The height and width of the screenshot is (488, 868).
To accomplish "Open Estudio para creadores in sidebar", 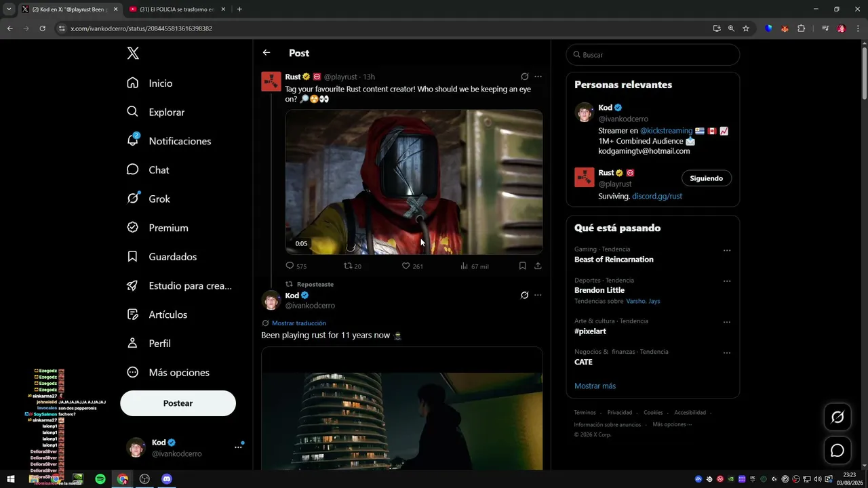I will tap(179, 286).
